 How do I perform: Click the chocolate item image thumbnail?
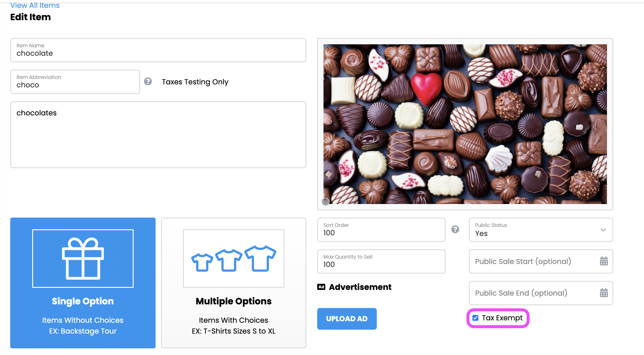pyautogui.click(x=465, y=124)
